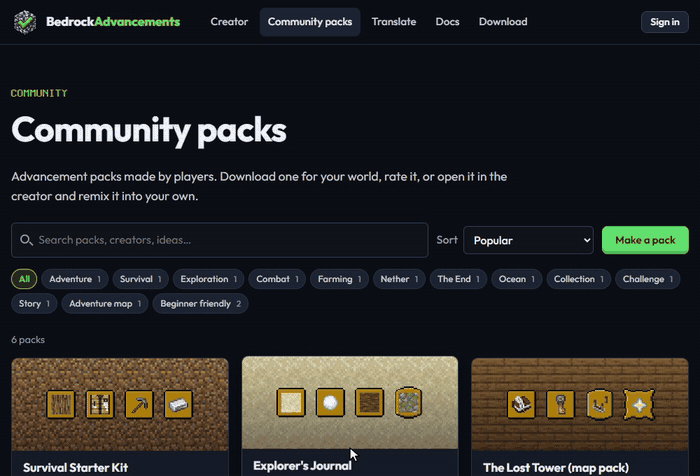The height and width of the screenshot is (476, 700).
Task: Click the pickaxe icon in Survival Starter Kit
Action: (x=139, y=405)
